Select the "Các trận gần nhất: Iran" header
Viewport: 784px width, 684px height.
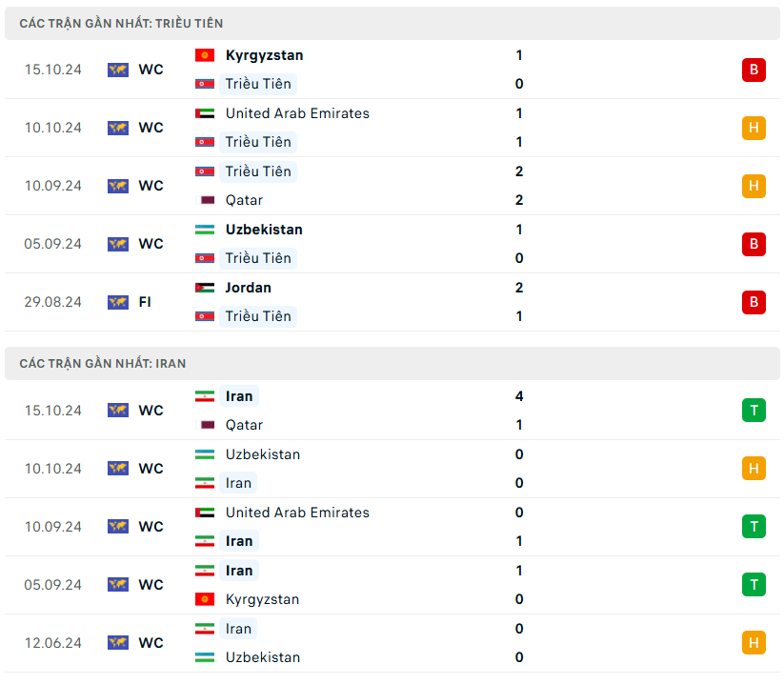click(x=103, y=364)
